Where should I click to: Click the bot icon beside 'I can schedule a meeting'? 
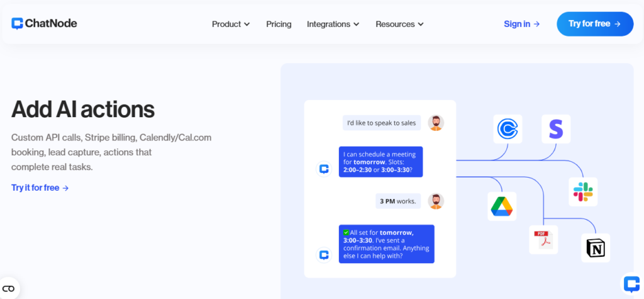(324, 169)
